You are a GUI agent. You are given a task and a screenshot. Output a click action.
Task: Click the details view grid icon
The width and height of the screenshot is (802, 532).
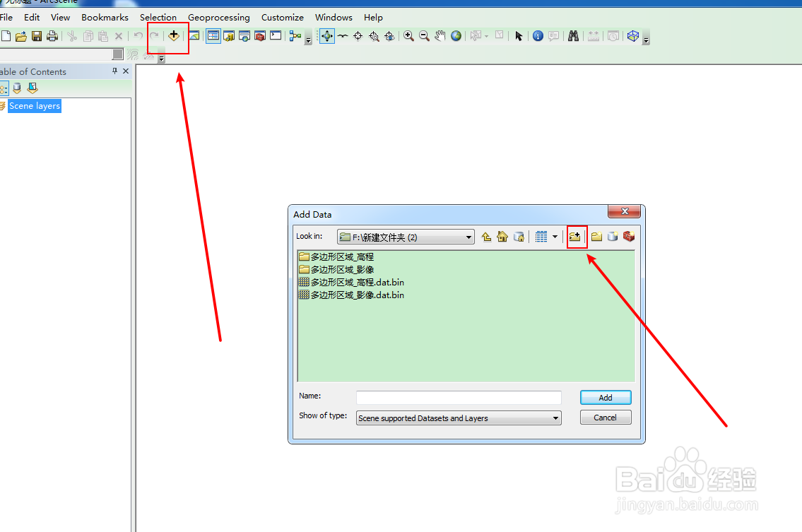coord(541,237)
